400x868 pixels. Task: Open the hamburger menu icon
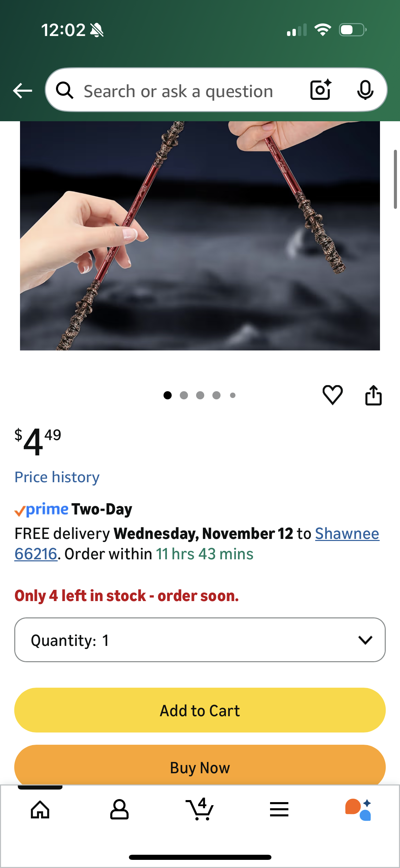[x=279, y=810]
